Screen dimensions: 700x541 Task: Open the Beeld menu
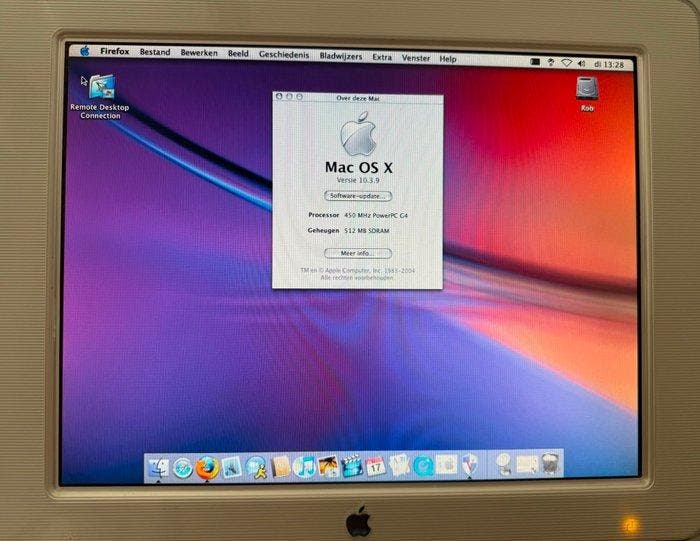(238, 54)
